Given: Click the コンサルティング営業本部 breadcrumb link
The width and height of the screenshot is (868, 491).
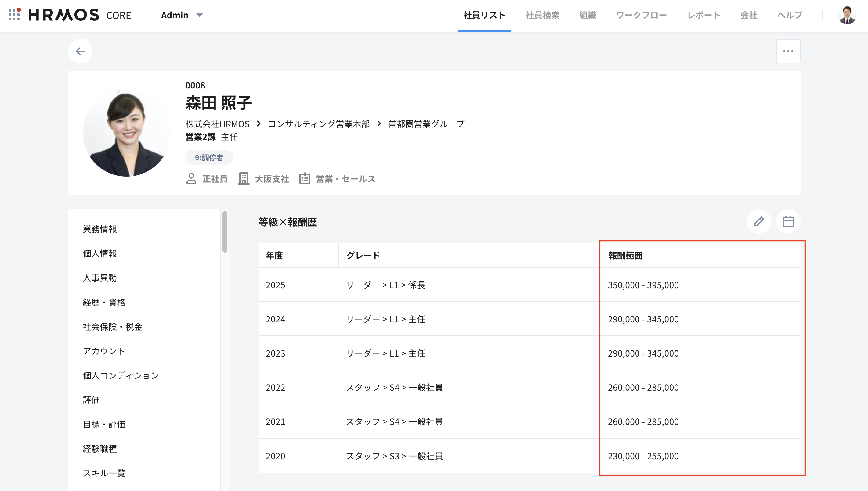Looking at the screenshot, I should pyautogui.click(x=319, y=124).
